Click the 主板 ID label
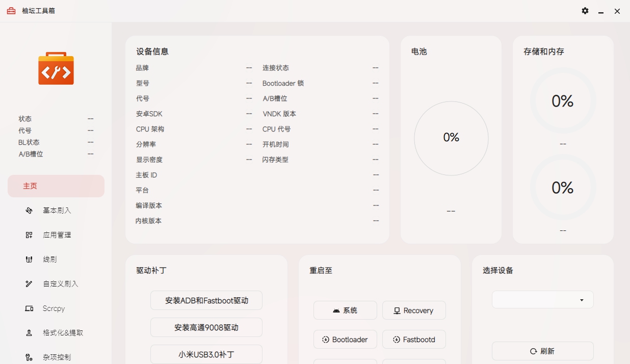 [x=146, y=175]
